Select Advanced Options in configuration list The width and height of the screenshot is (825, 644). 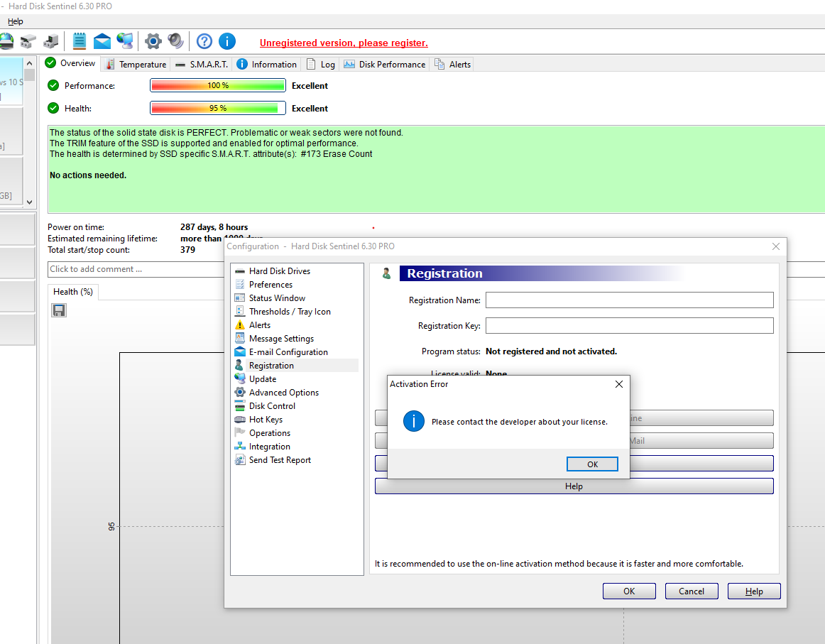pos(283,393)
